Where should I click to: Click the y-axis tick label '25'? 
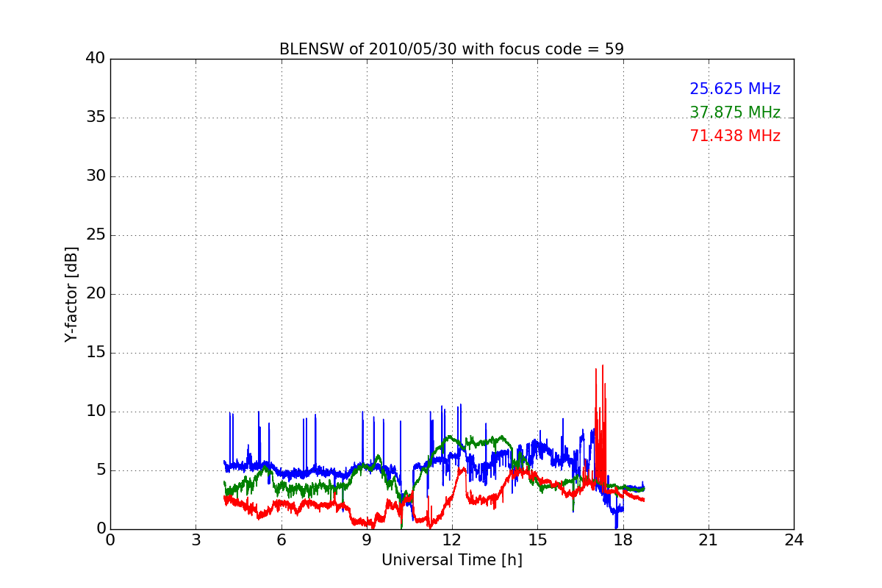click(x=96, y=235)
